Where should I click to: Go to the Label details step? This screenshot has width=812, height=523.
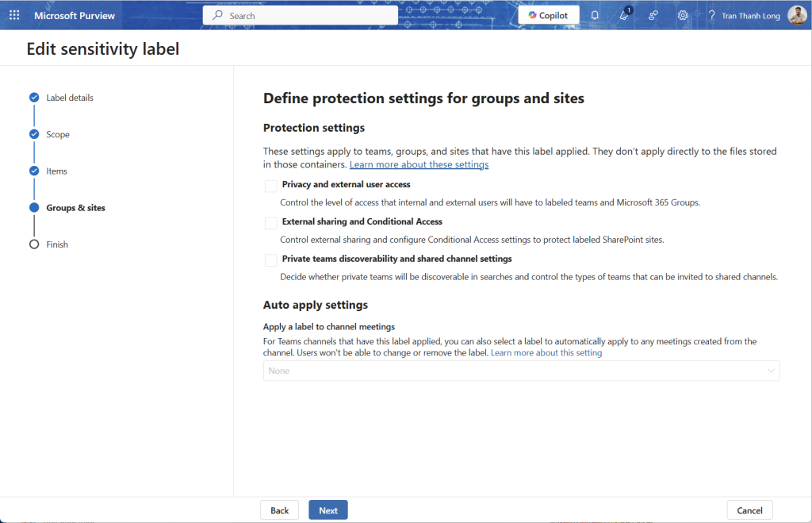click(69, 98)
